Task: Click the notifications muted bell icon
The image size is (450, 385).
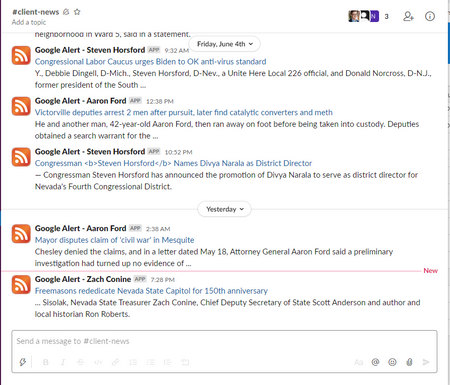Action: click(66, 12)
